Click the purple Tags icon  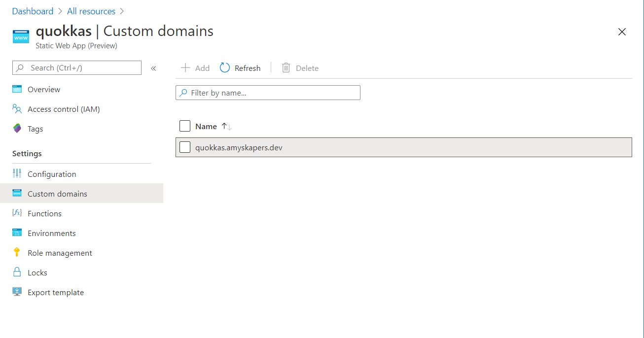17,129
